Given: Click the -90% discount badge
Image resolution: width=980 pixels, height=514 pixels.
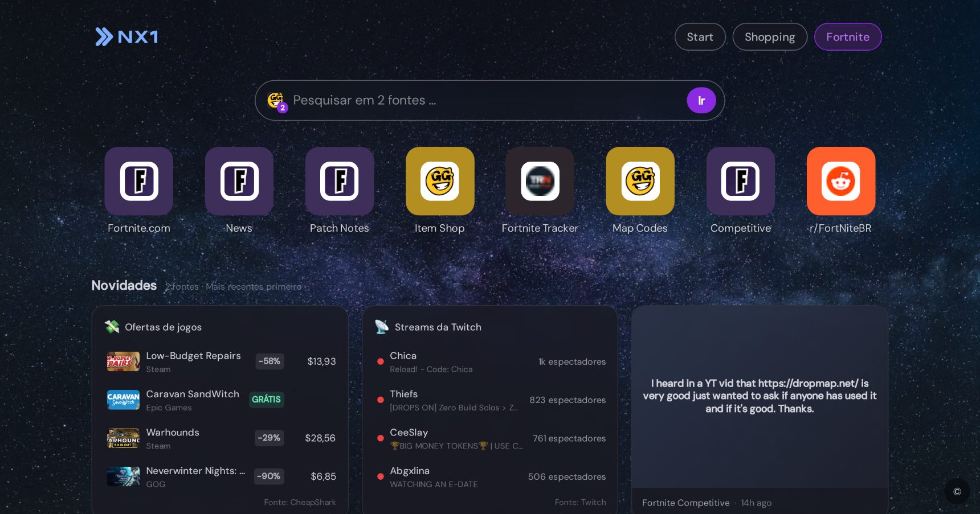Looking at the screenshot, I should click(x=269, y=476).
